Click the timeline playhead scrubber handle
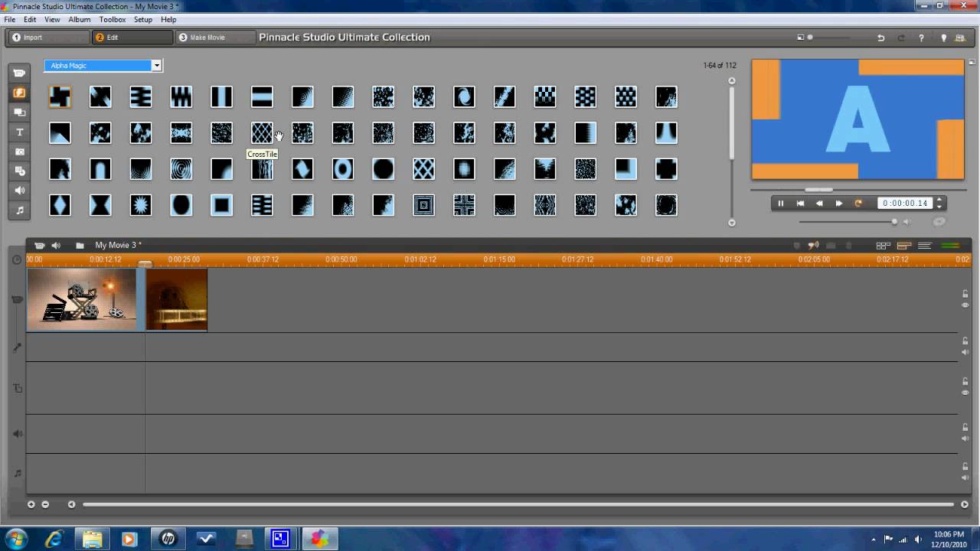The height and width of the screenshot is (551, 980). (145, 263)
